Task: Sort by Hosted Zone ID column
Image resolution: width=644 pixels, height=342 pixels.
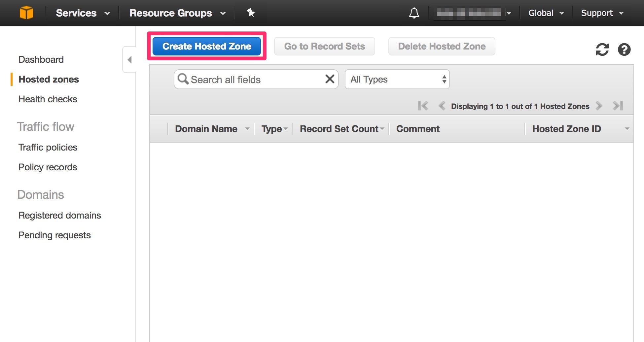Action: click(580, 129)
